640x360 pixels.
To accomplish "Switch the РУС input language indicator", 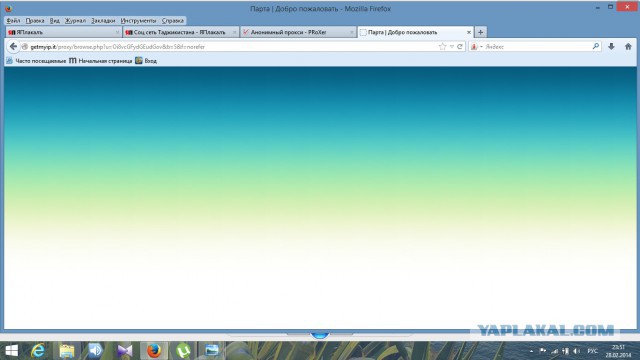I will pyautogui.click(x=593, y=351).
